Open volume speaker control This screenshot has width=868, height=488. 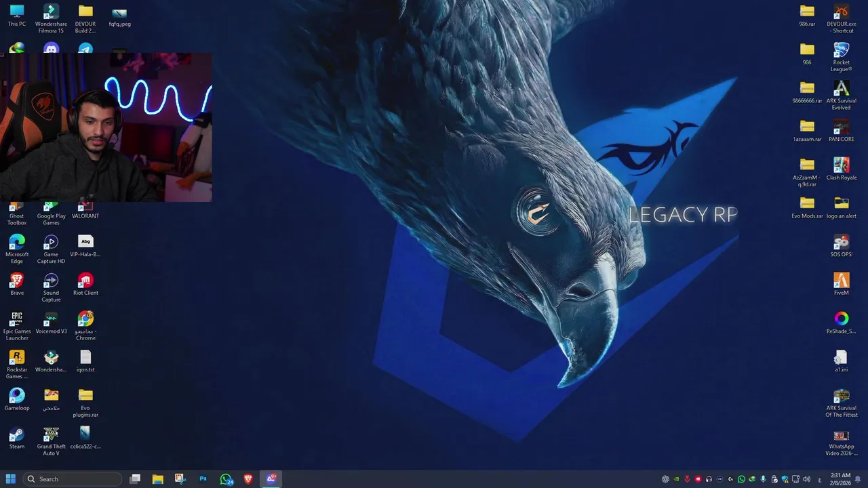coord(806,479)
